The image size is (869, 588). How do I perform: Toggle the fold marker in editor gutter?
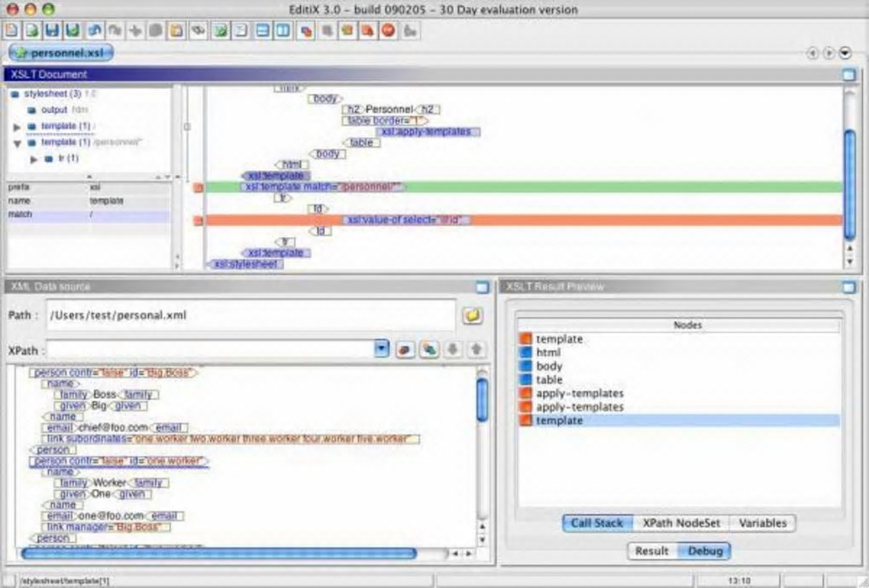(187, 127)
